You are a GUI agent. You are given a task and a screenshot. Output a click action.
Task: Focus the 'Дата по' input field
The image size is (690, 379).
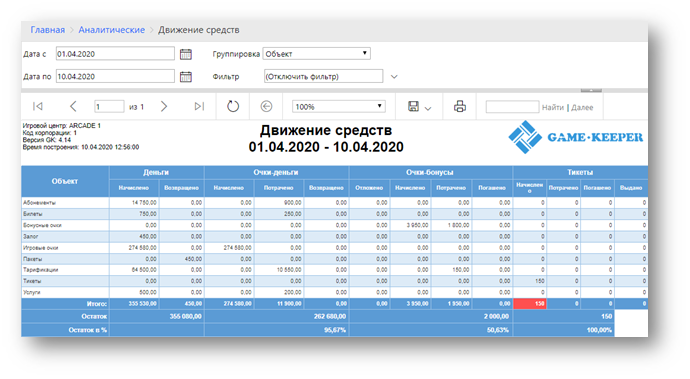pos(115,76)
